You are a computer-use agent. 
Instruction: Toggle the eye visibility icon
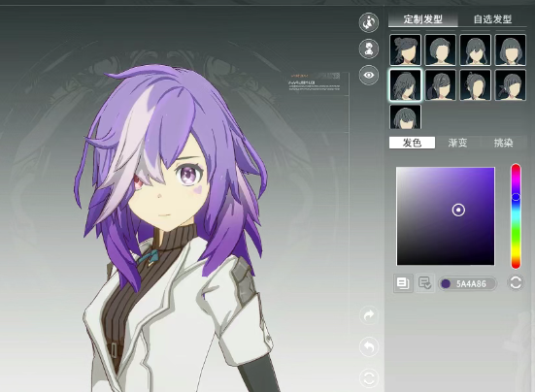(369, 75)
